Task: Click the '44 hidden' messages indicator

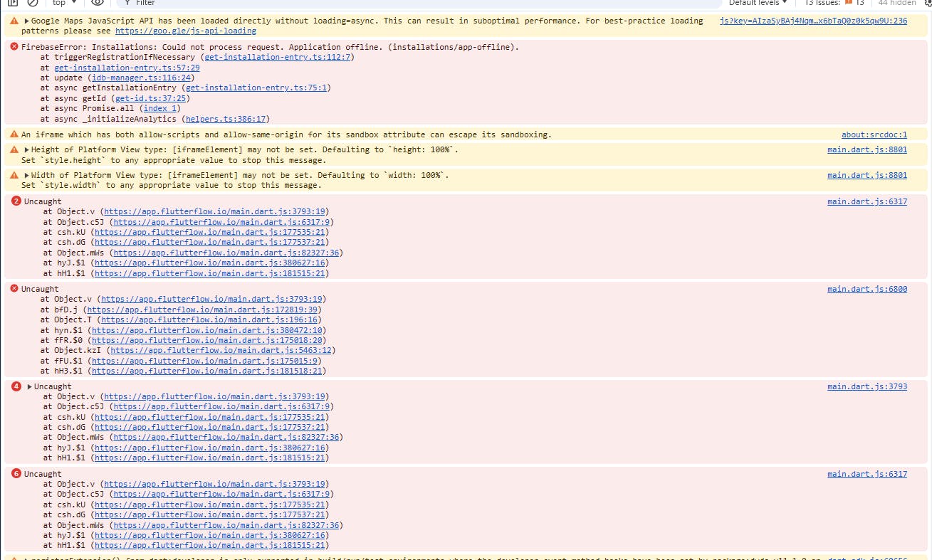Action: 897,3
